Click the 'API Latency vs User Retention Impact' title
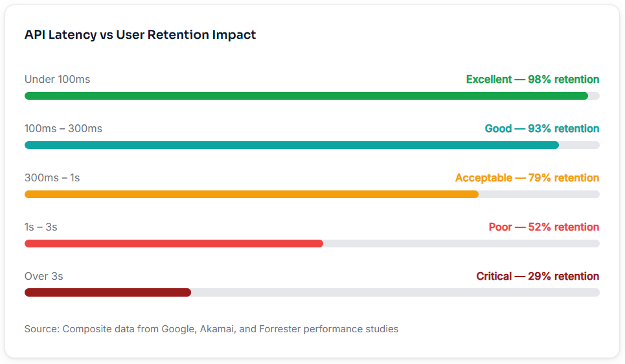The height and width of the screenshot is (364, 625). coord(140,35)
